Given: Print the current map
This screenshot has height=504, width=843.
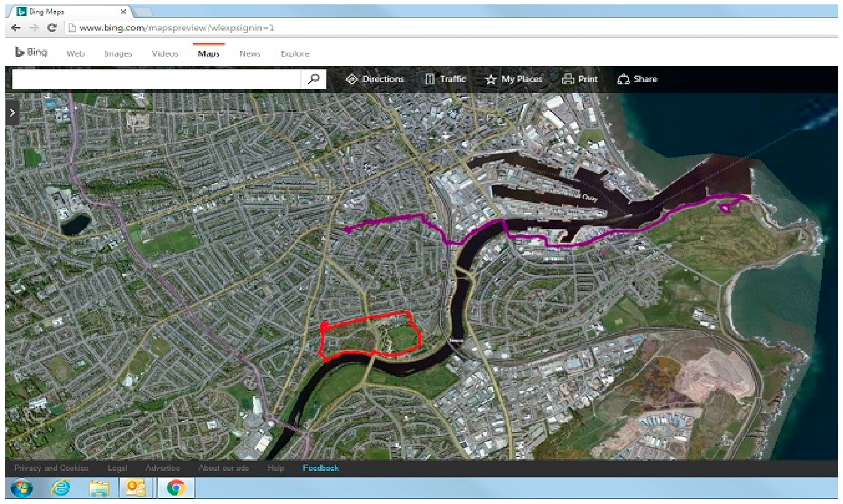Looking at the screenshot, I should coord(579,79).
